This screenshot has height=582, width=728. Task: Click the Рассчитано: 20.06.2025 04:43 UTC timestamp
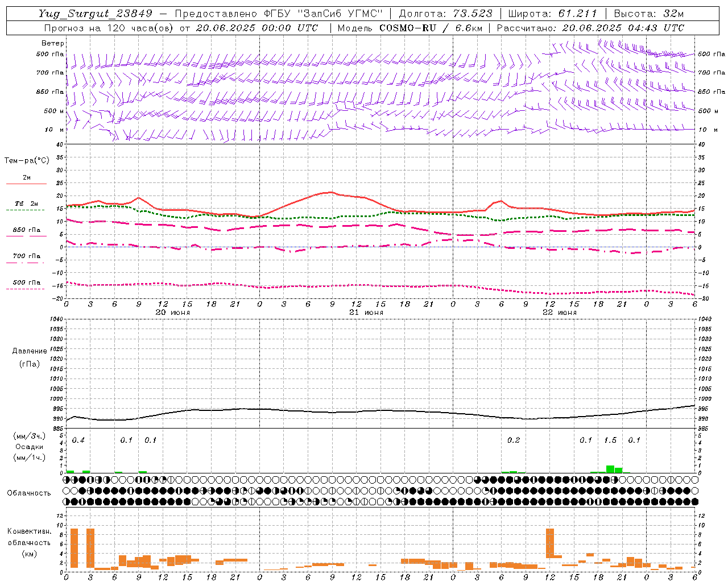click(590, 28)
